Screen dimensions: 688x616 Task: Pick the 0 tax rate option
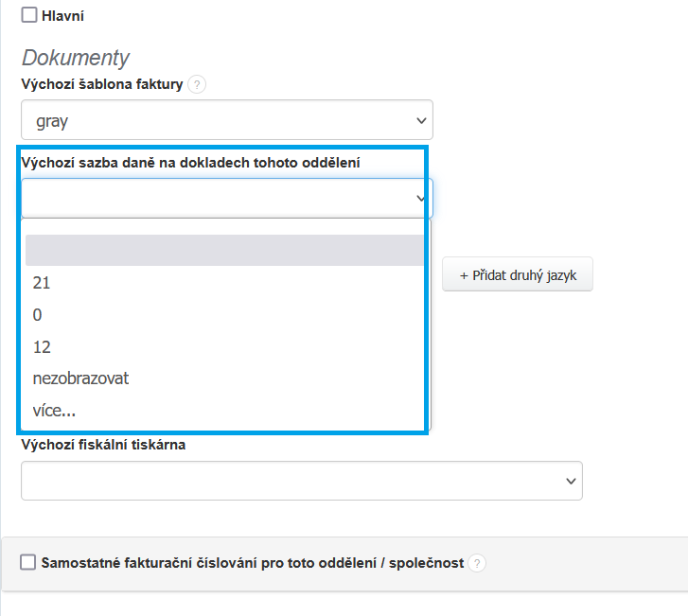point(38,315)
